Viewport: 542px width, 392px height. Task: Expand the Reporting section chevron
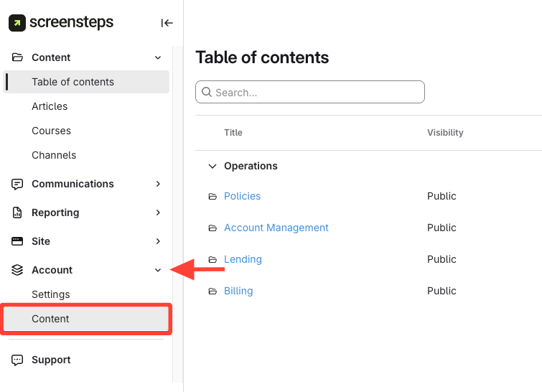[x=159, y=213]
